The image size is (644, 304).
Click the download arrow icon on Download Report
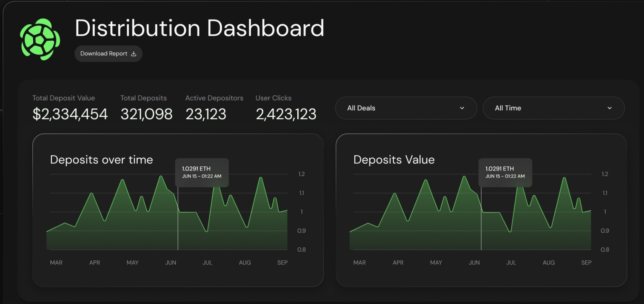click(133, 53)
